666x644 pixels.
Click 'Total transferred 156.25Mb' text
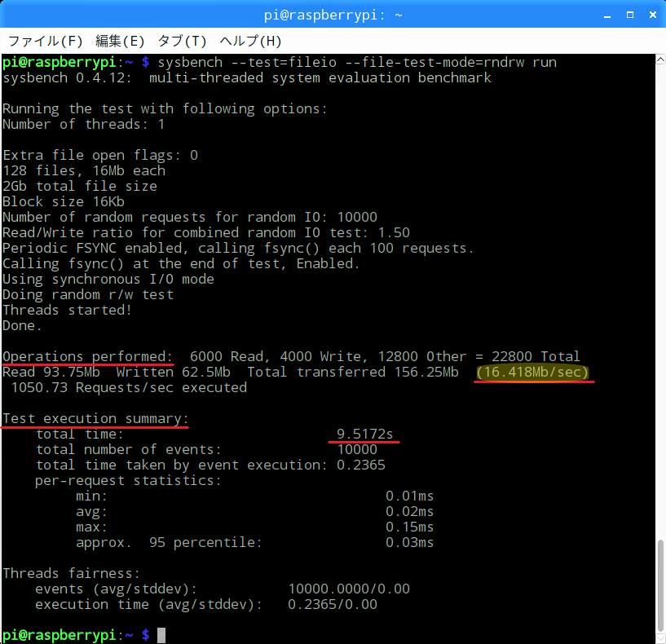point(353,373)
